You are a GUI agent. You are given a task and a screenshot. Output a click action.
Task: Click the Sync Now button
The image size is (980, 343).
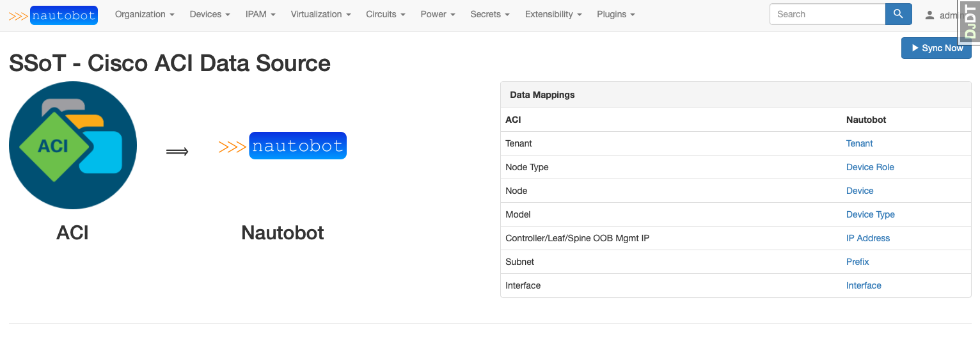tap(936, 48)
